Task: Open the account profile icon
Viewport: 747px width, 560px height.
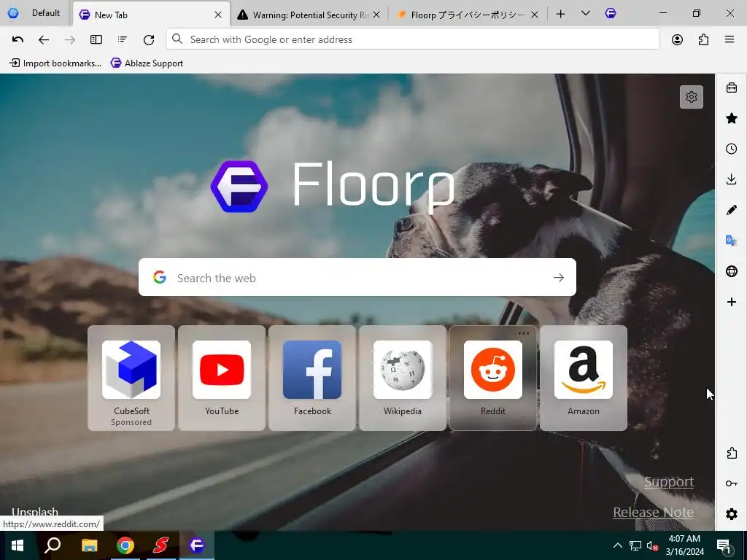Action: 677,39
